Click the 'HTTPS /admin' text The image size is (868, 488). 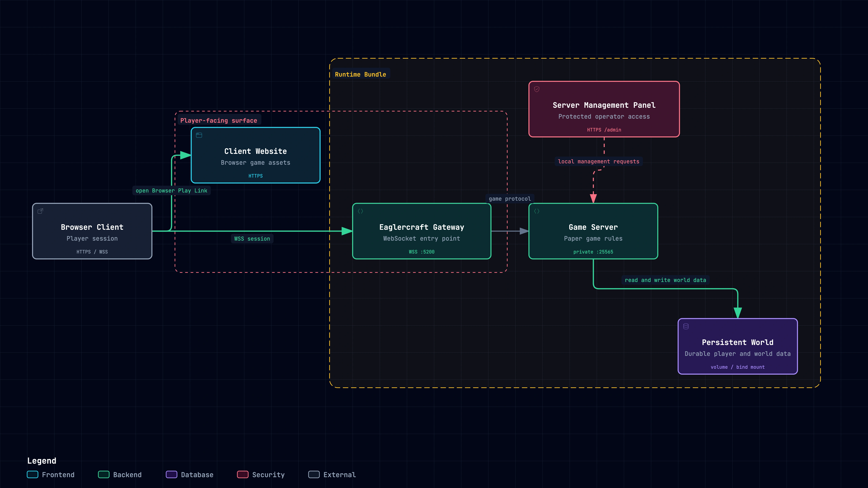pos(604,130)
